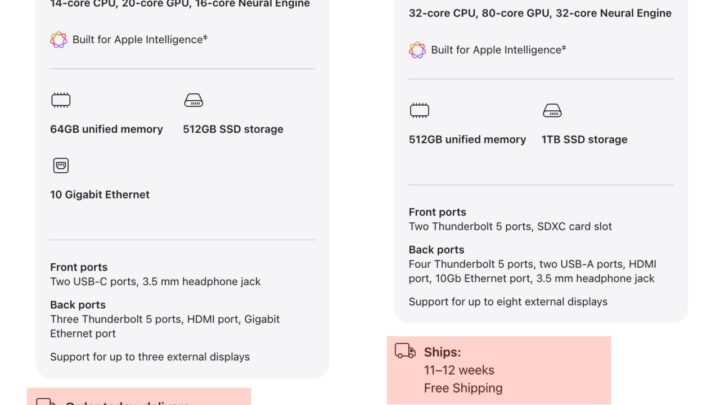Click the '10 Gigabit Ethernet' label

pyautogui.click(x=100, y=195)
